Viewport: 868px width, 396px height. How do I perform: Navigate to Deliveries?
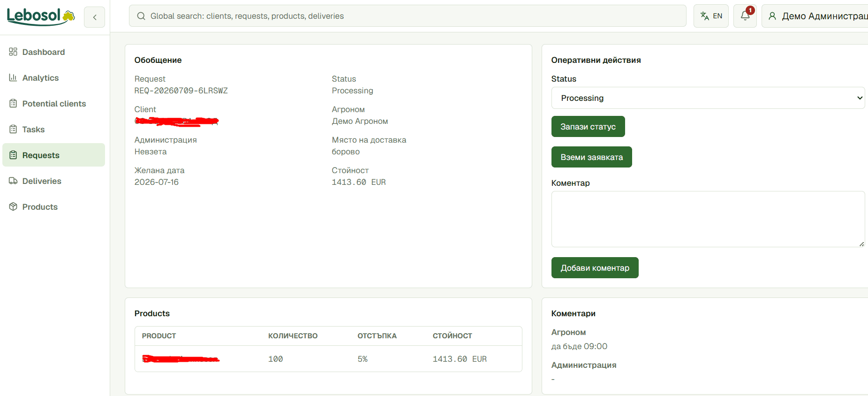pos(53,181)
